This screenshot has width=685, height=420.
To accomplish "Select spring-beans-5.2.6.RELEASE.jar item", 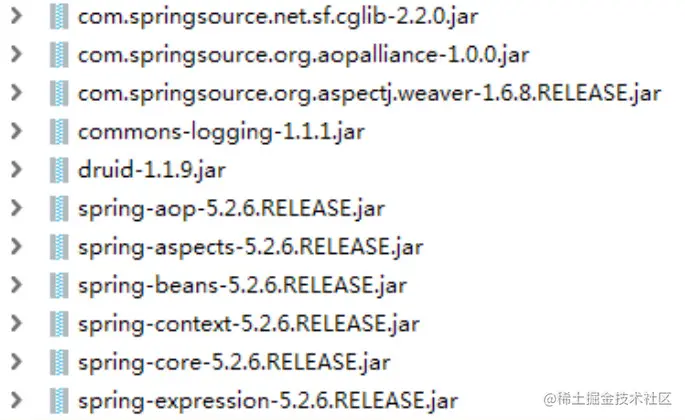I will 242,286.
